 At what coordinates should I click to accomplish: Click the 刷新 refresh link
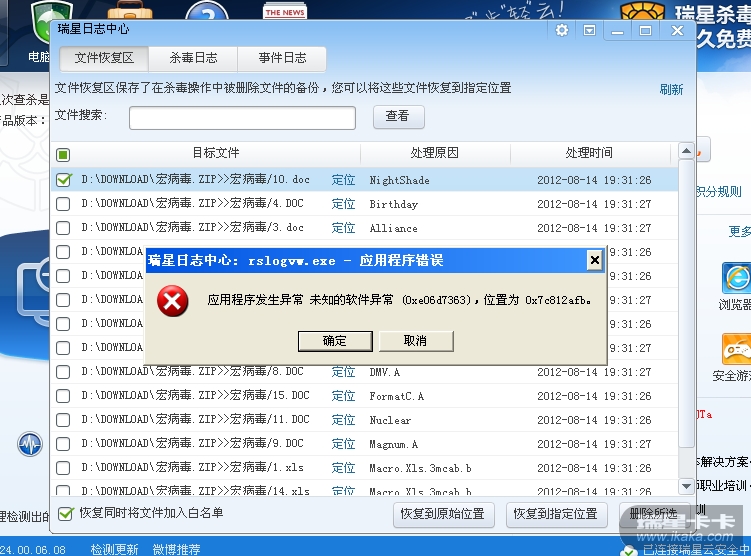pyautogui.click(x=671, y=90)
